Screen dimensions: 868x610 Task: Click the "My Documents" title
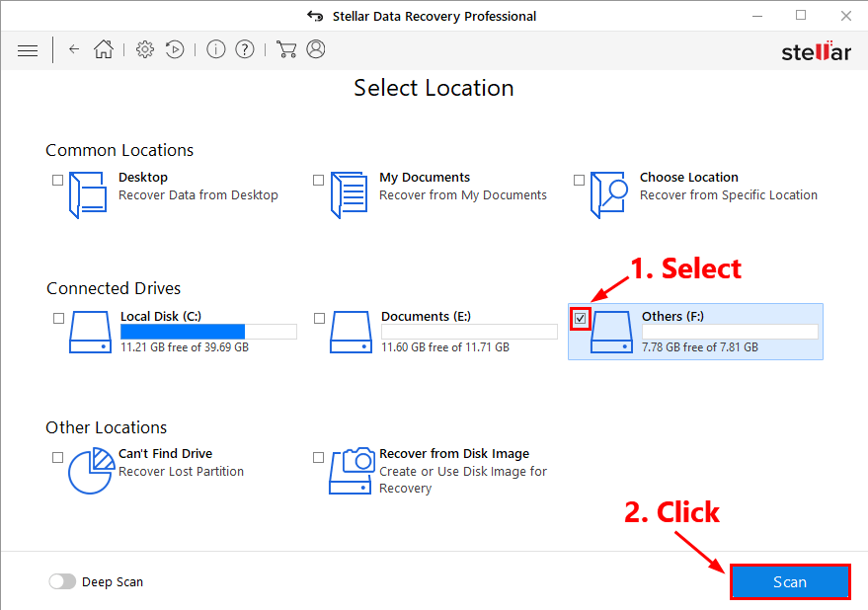[x=425, y=177]
